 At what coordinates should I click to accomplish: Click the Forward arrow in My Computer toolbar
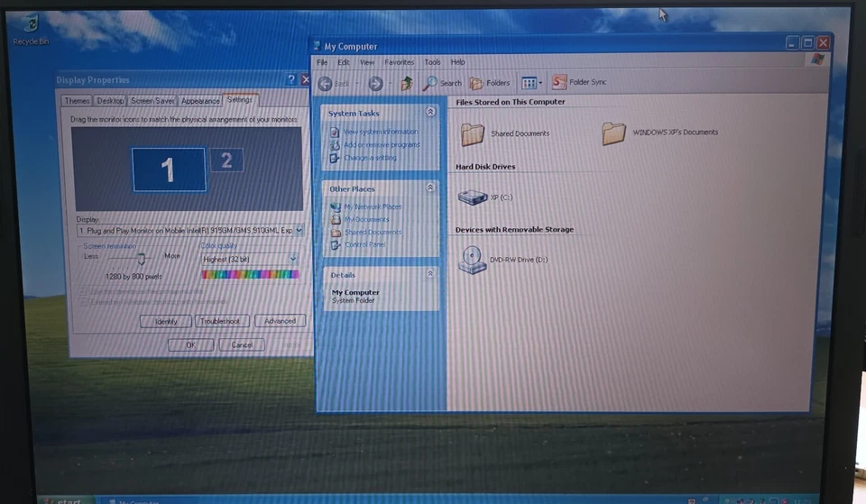pyautogui.click(x=375, y=83)
